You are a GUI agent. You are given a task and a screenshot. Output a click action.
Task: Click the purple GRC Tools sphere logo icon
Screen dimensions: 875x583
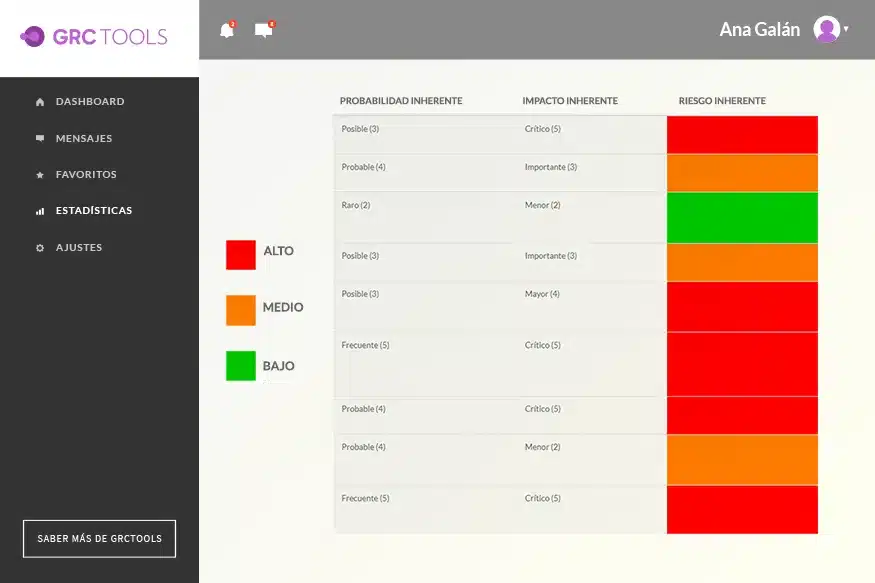[33, 36]
